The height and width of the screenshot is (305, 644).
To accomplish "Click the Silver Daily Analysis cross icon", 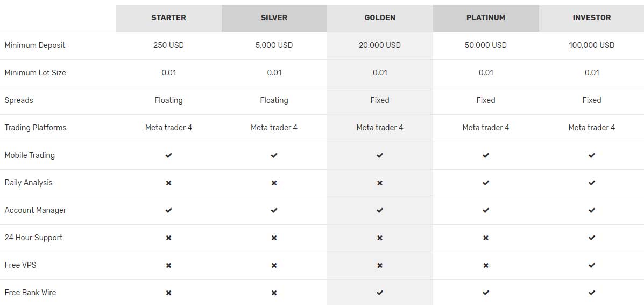I will pos(274,183).
